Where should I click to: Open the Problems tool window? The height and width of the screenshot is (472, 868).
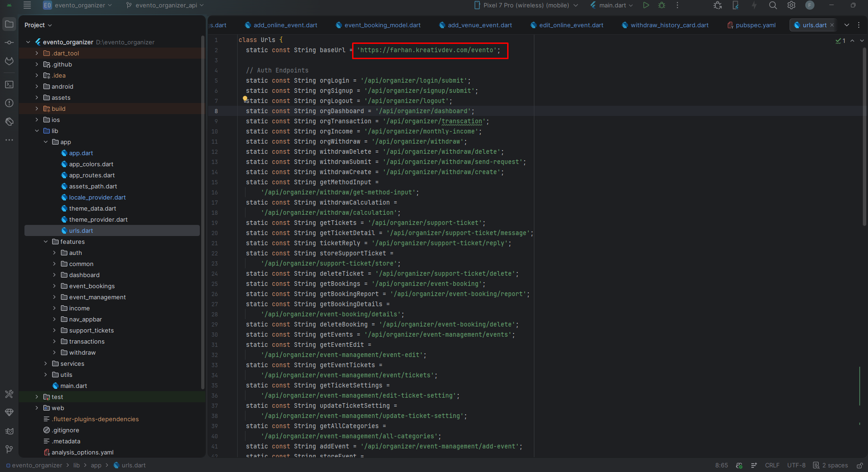point(9,103)
